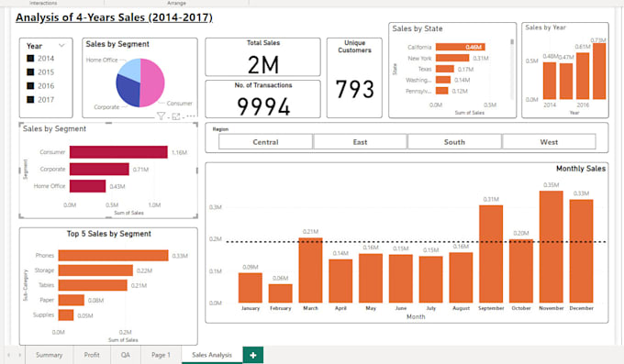Select the 0.47M bar in Sales by Year
This screenshot has height=364, width=624.
pos(566,82)
